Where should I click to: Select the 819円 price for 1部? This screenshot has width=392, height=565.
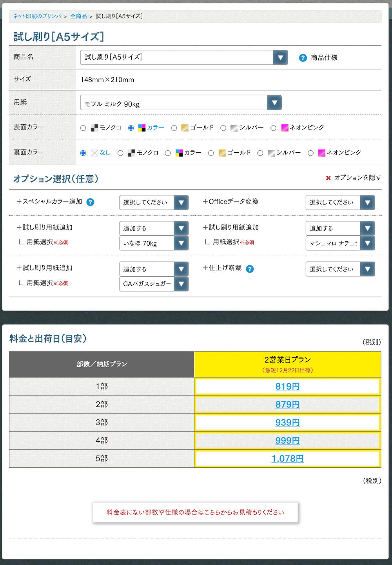287,386
